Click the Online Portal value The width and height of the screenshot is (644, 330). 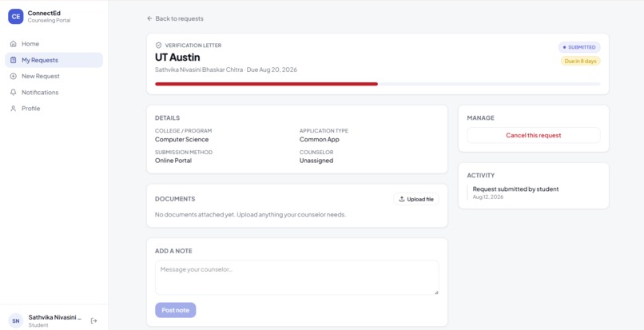click(173, 161)
